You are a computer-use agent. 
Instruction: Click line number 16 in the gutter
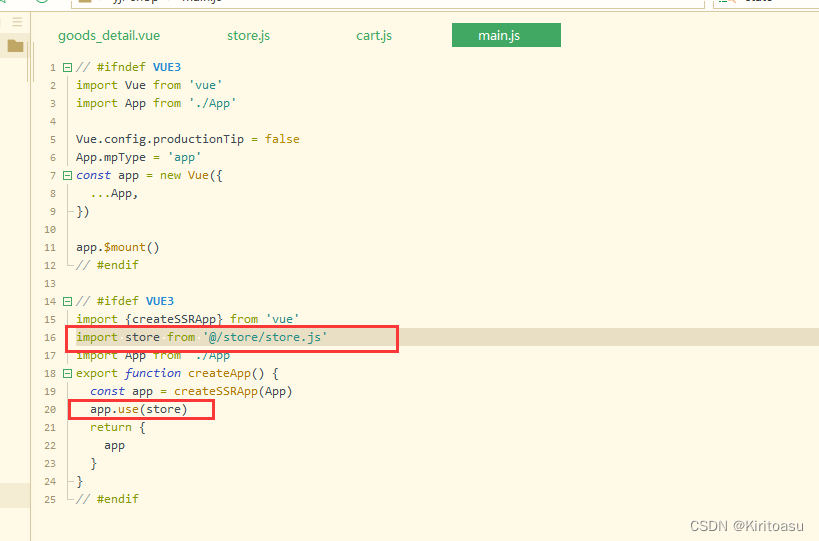pos(50,337)
